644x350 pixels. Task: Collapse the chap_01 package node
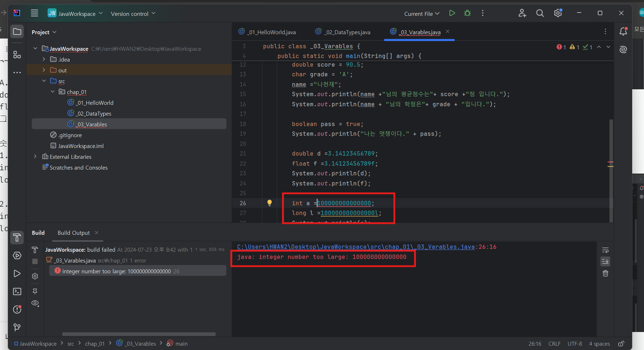pos(53,91)
